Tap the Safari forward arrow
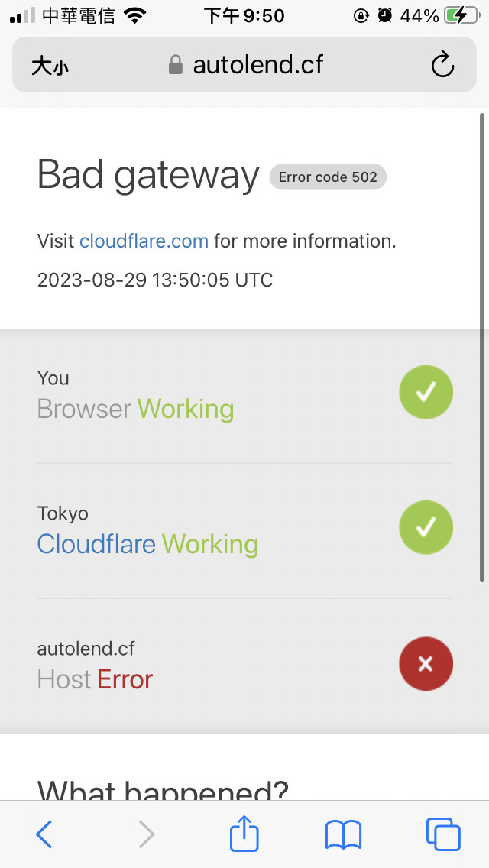489x868 pixels. click(x=146, y=834)
